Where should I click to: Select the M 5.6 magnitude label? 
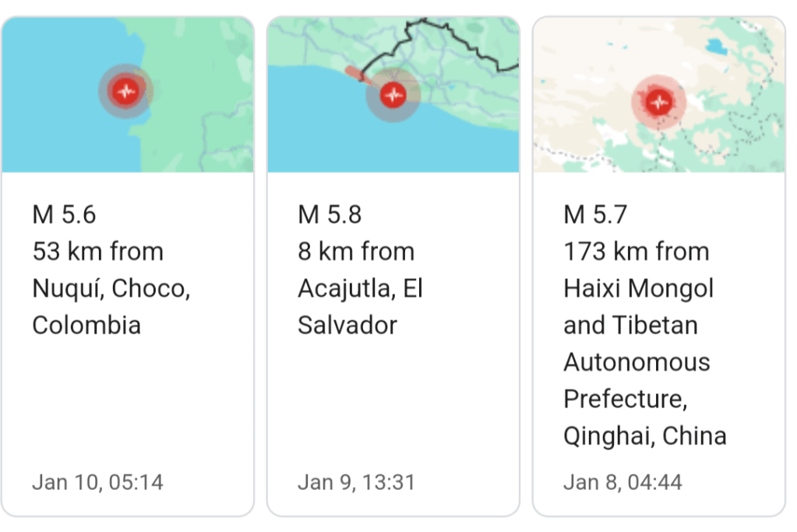click(64, 214)
